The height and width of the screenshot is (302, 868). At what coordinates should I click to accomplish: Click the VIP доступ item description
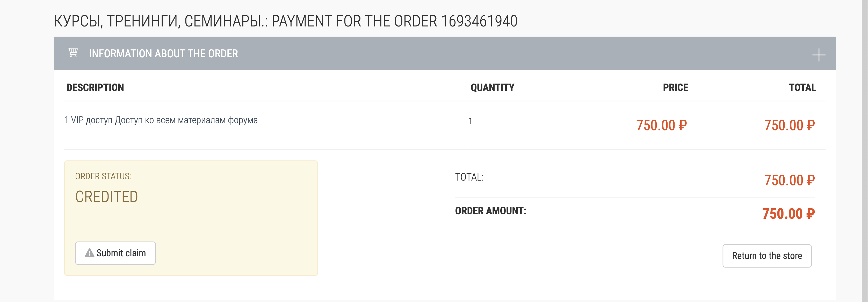(161, 120)
